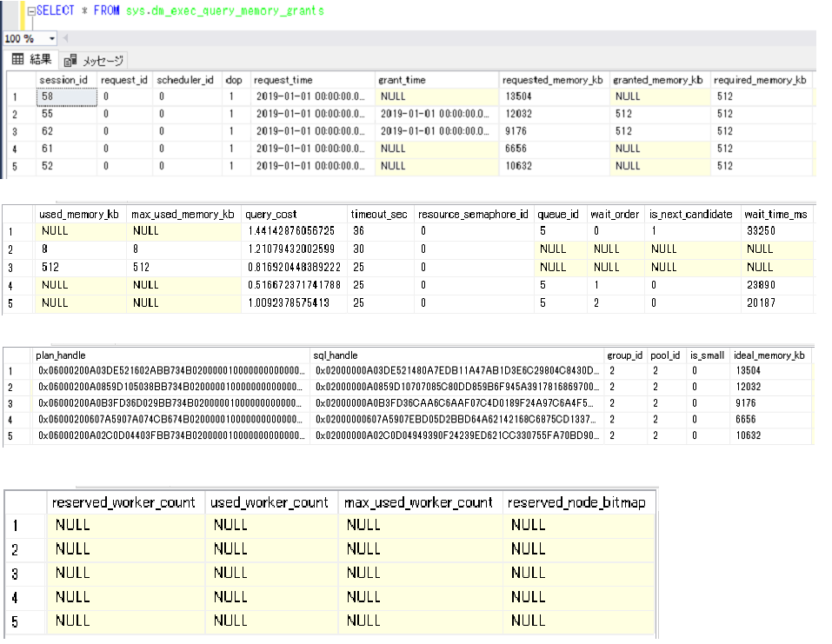The height and width of the screenshot is (644, 832).
Task: Select the is_small column header
Action: coord(708,355)
